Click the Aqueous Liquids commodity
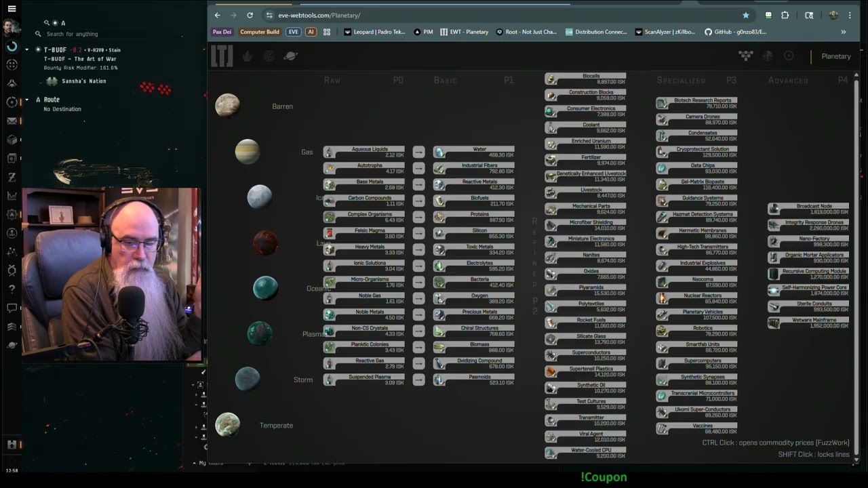 pos(364,152)
